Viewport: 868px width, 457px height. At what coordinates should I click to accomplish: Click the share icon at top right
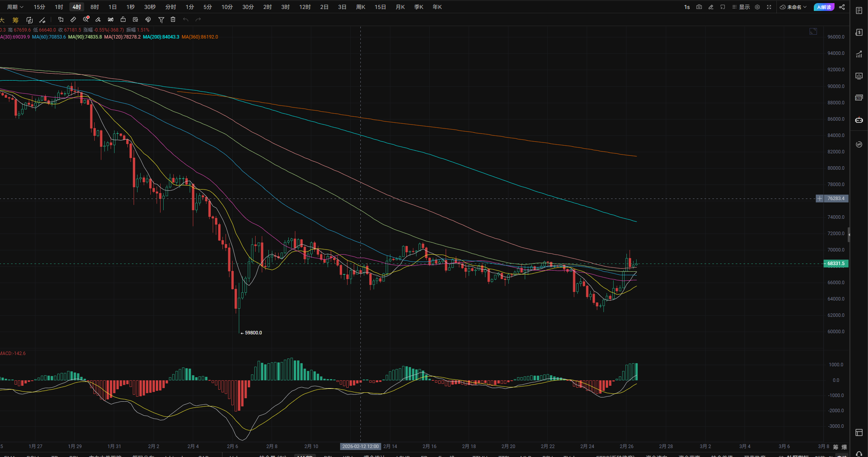pyautogui.click(x=842, y=7)
